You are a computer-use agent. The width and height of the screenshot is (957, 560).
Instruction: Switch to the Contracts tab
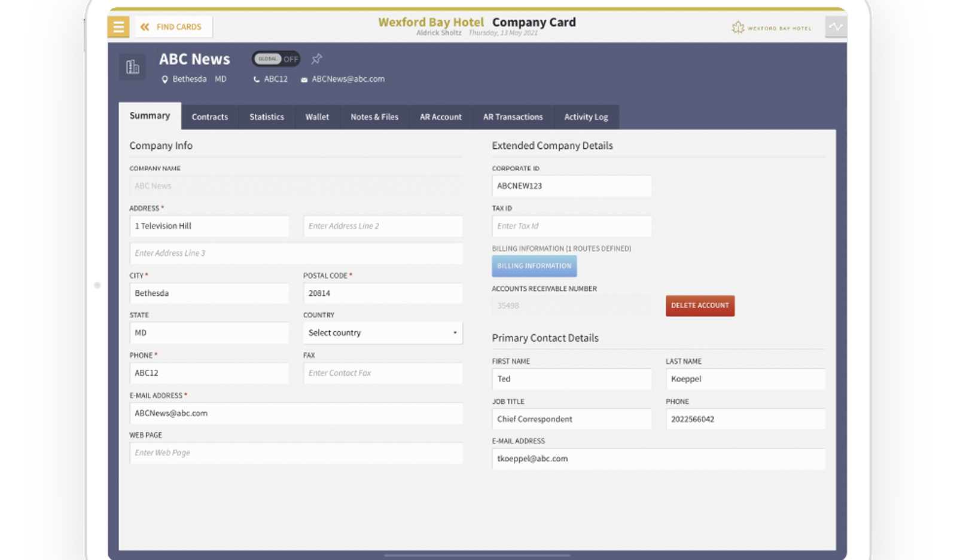coord(209,117)
